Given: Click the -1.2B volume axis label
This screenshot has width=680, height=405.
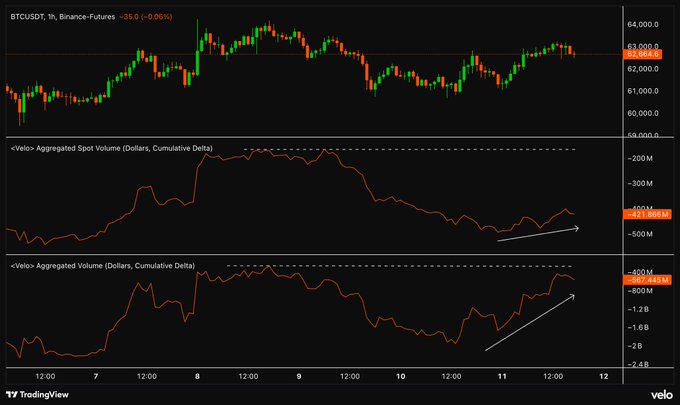Looking at the screenshot, I should click(x=638, y=310).
